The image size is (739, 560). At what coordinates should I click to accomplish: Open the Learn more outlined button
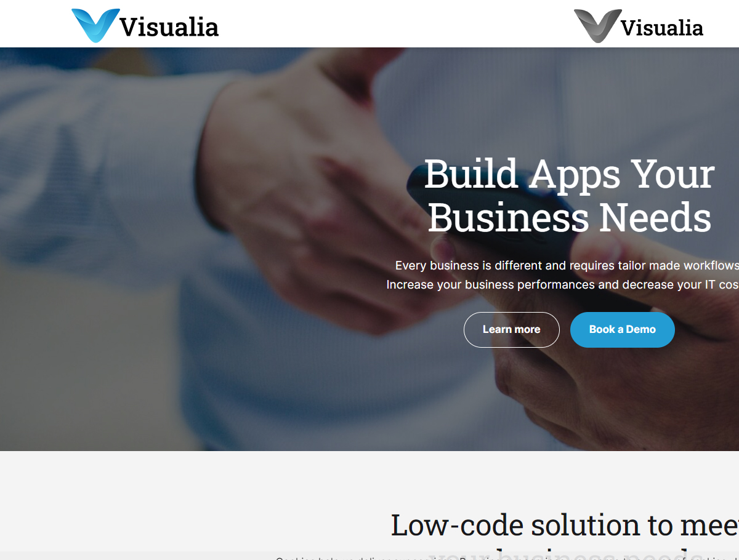click(x=511, y=330)
